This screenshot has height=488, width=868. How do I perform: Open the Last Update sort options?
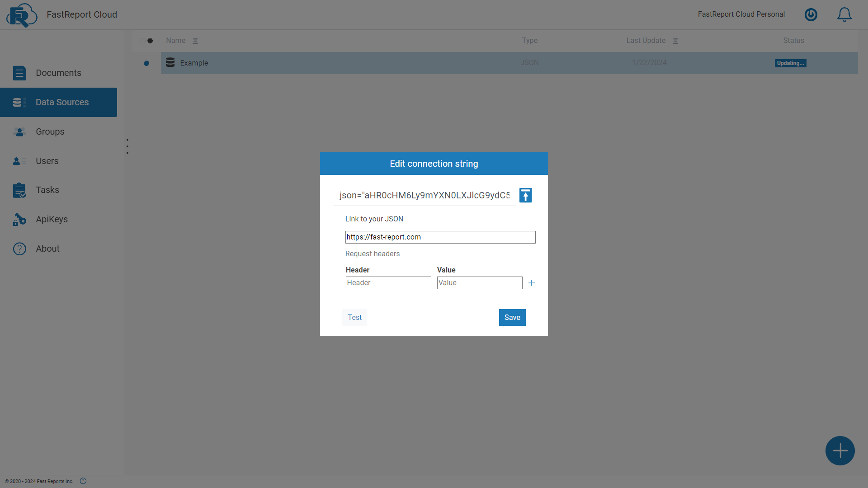pyautogui.click(x=675, y=41)
